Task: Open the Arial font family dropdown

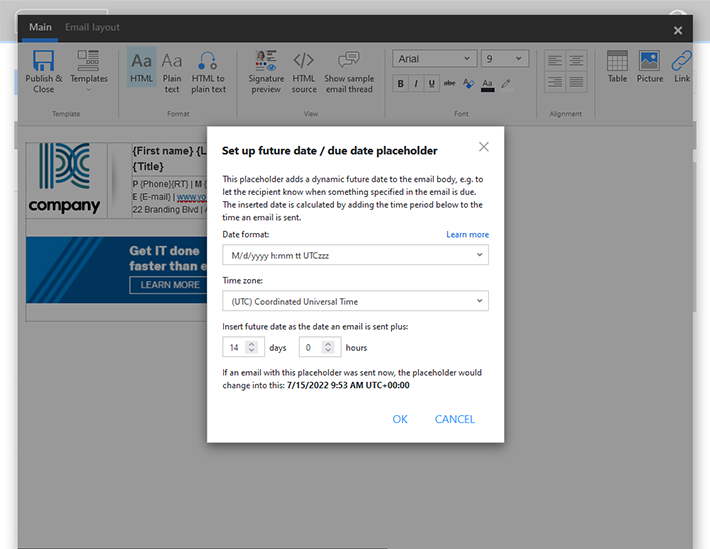Action: pos(434,59)
